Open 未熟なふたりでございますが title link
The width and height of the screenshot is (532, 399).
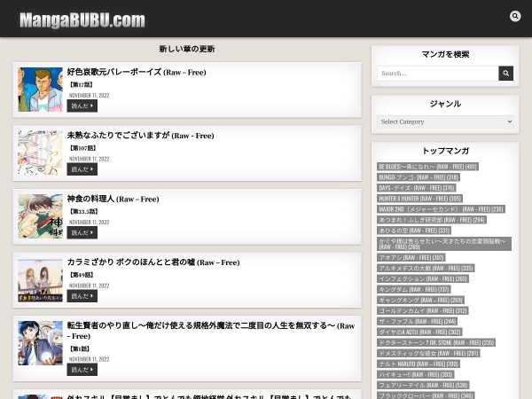(140, 136)
